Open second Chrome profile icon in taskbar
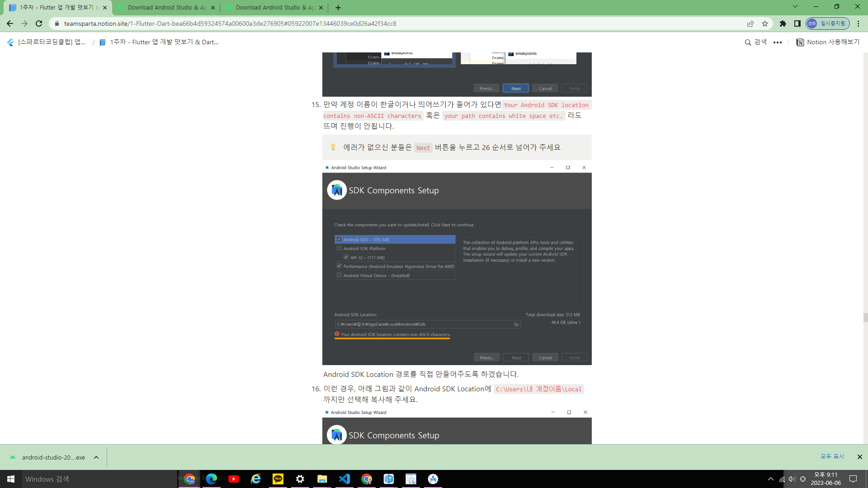 [367, 479]
